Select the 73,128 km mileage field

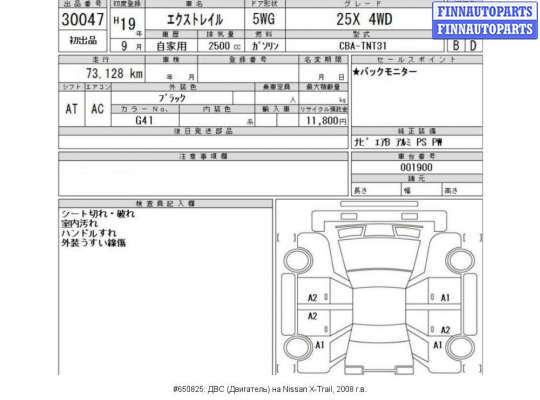tap(102, 73)
